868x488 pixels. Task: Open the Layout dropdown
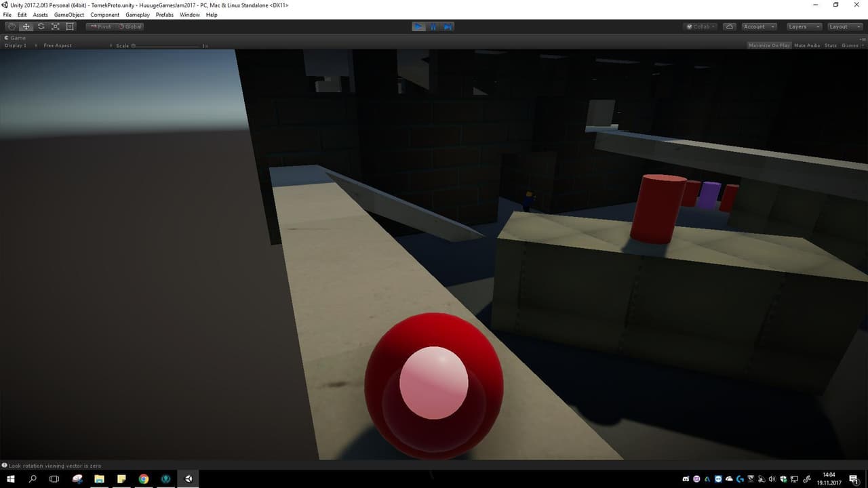coord(844,26)
